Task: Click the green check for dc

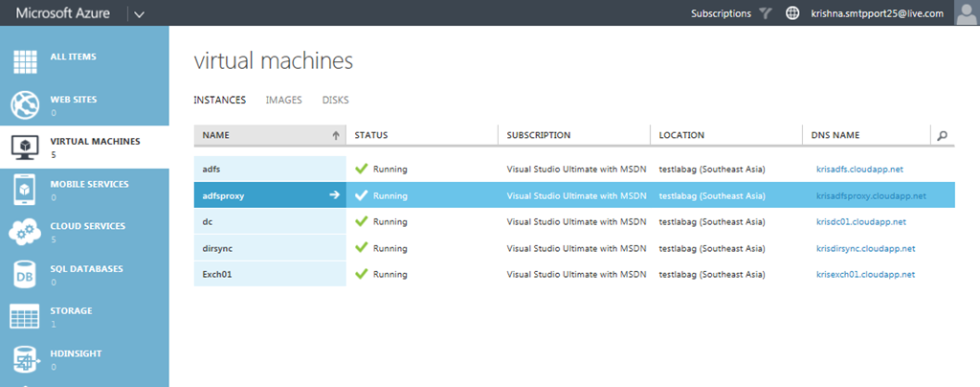Action: click(x=361, y=221)
